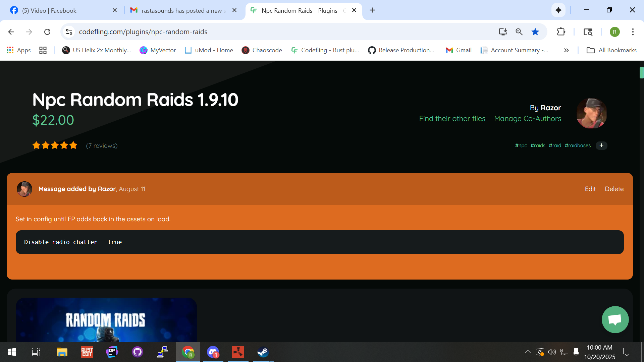
Task: Open the chat bubble widget
Action: click(615, 319)
